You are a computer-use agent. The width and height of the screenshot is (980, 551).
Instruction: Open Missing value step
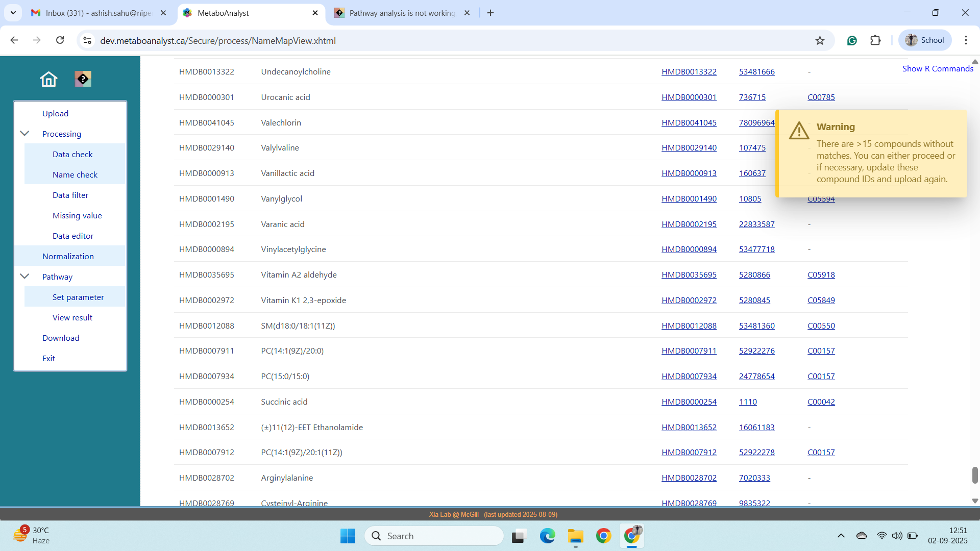click(77, 215)
